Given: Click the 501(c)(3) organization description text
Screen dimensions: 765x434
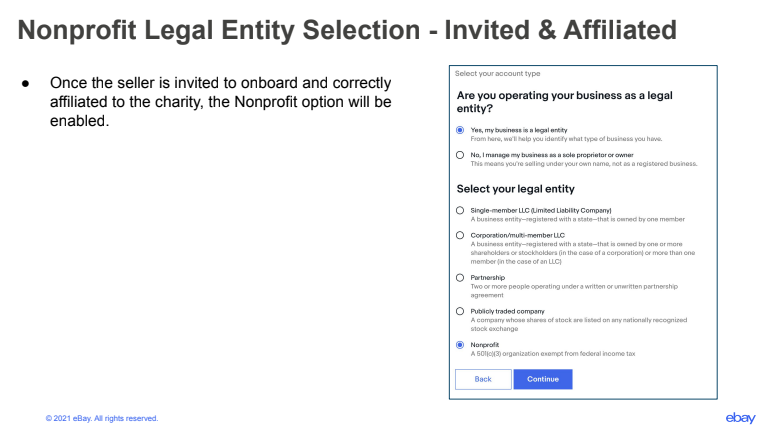Looking at the screenshot, I should 553,354.
